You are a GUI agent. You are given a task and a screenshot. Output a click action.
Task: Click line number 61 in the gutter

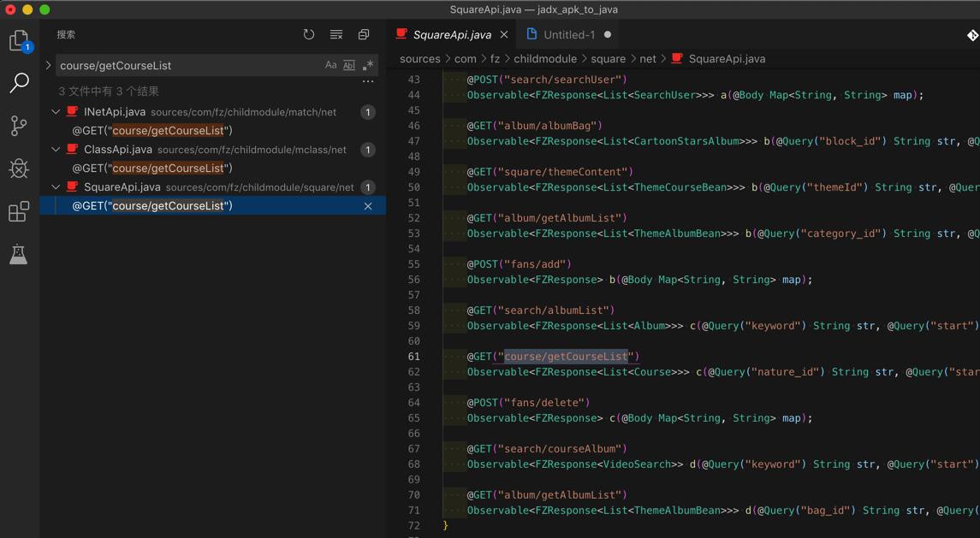coord(413,356)
